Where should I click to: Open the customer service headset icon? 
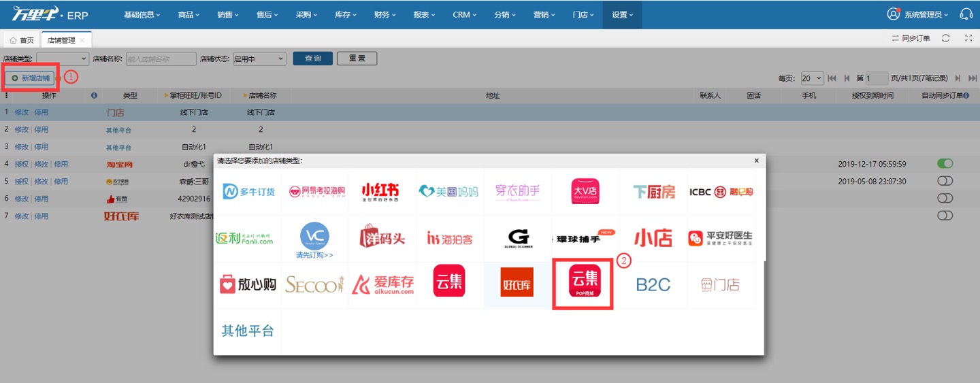click(x=966, y=14)
